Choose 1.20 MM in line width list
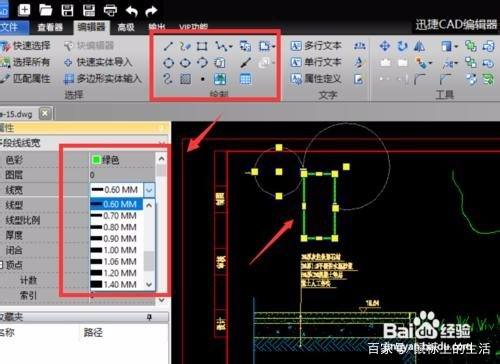Image resolution: width=500 pixels, height=364 pixels. coord(116,273)
